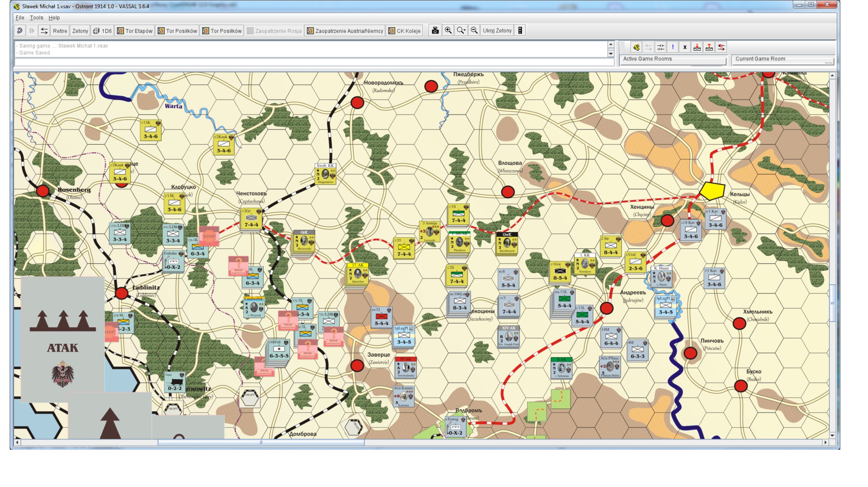This screenshot has width=868, height=487.
Task: Click the red download-to-tray icon
Action: [x=697, y=47]
